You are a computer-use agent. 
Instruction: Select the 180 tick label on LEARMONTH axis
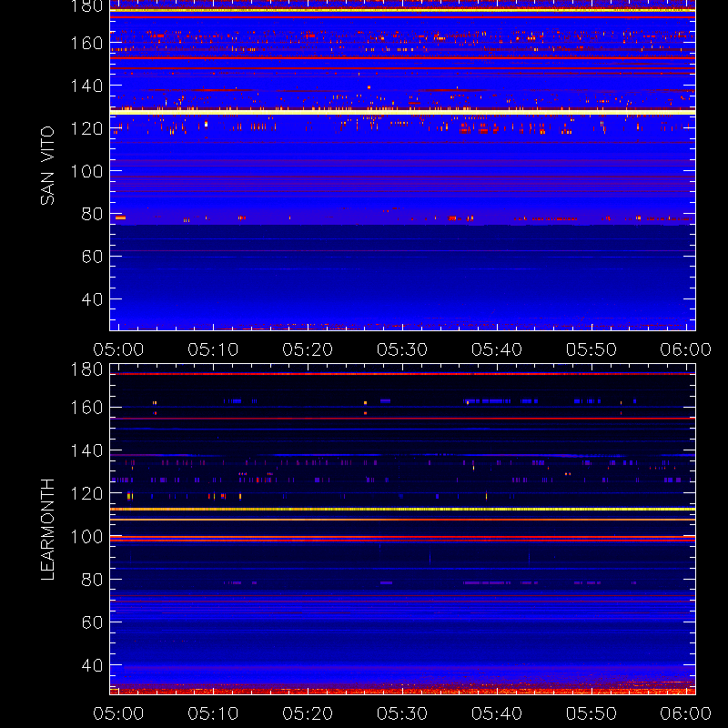86,369
